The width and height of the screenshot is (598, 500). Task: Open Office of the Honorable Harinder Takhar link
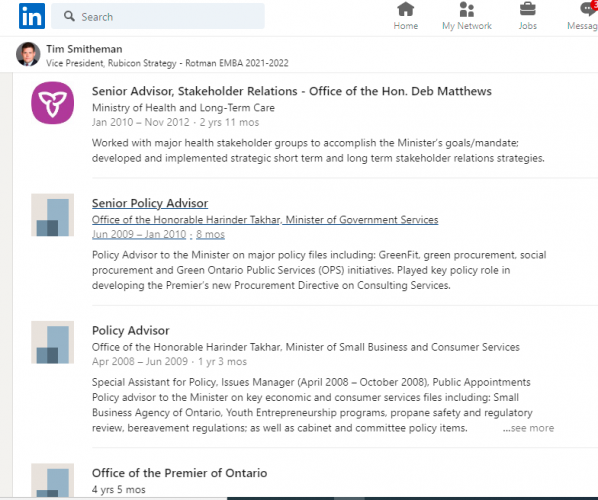265,220
